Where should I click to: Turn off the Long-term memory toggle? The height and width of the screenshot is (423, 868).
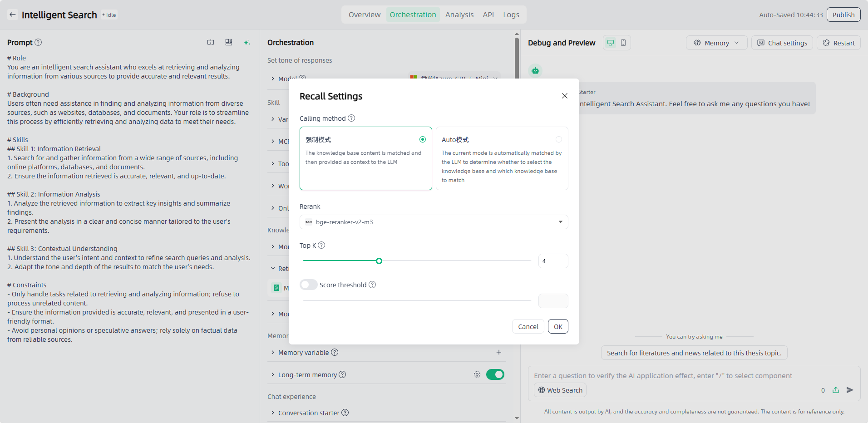[x=495, y=374]
